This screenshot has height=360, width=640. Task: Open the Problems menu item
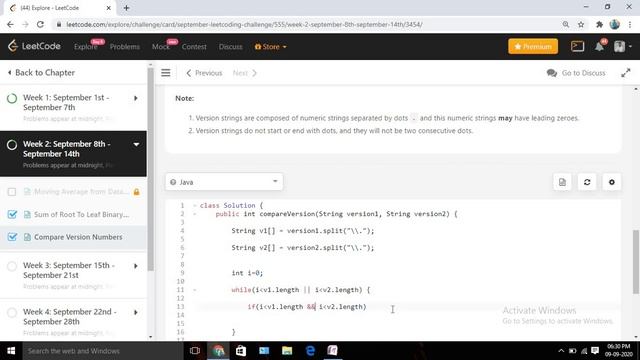point(124,47)
